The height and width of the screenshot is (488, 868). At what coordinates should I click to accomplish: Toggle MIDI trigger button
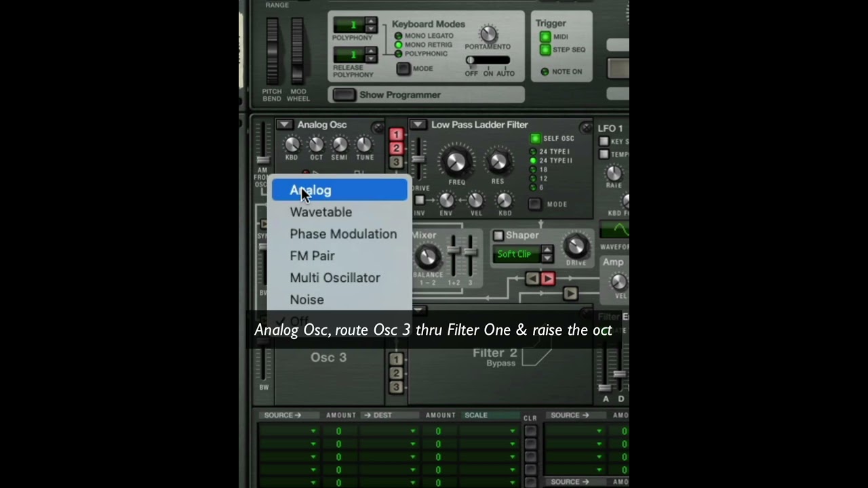point(545,37)
